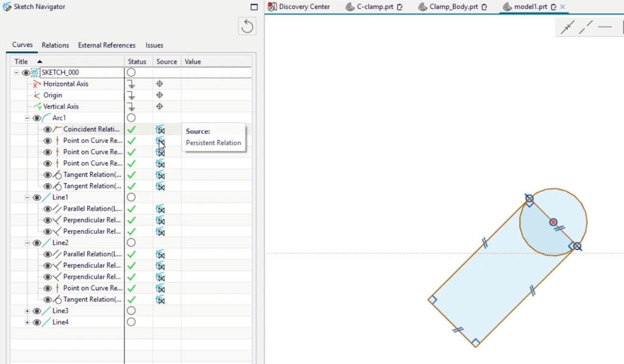Click the Sketch Navigator title icon
The image size is (624, 364).
click(x=7, y=7)
